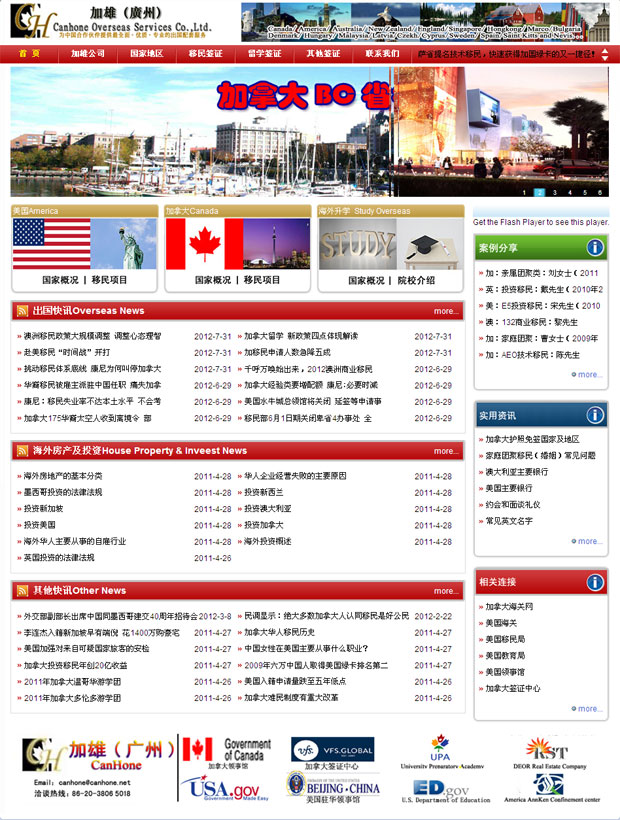Show more items in 案例分享 panel
Screen dimensions: 620x820
[x=588, y=375]
